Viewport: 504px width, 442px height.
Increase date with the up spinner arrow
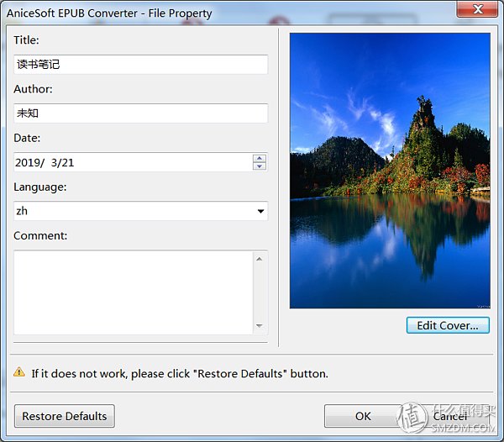click(x=259, y=159)
